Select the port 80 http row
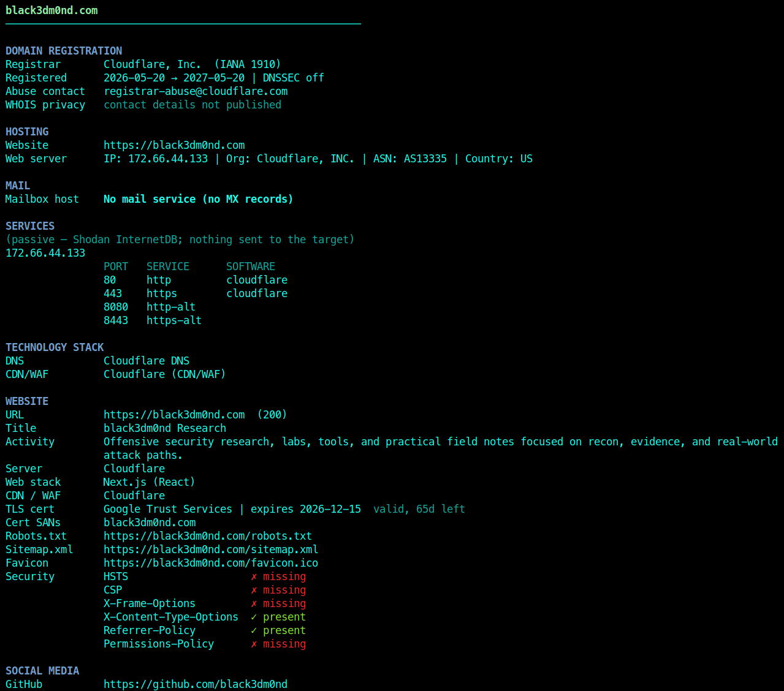The image size is (784, 691). pyautogui.click(x=196, y=280)
